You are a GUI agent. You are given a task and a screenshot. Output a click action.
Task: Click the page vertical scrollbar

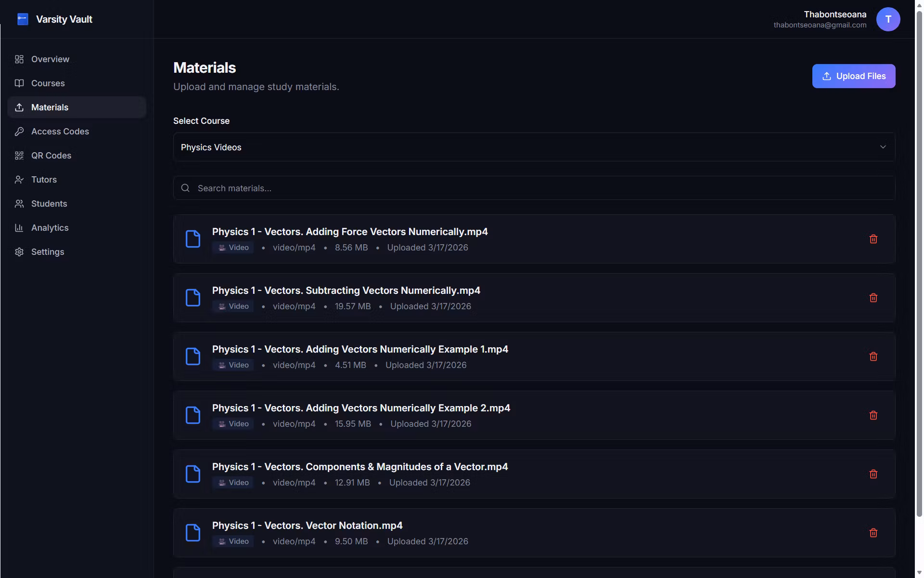919,264
